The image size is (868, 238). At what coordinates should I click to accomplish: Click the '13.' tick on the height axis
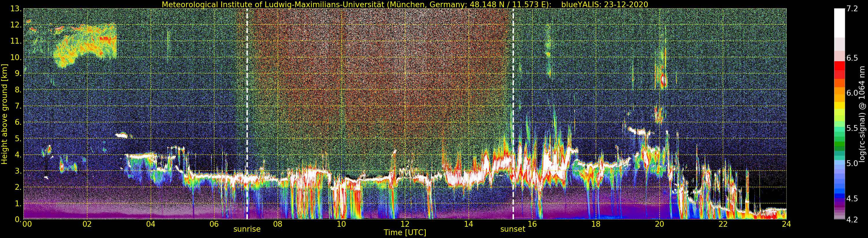click(16, 9)
